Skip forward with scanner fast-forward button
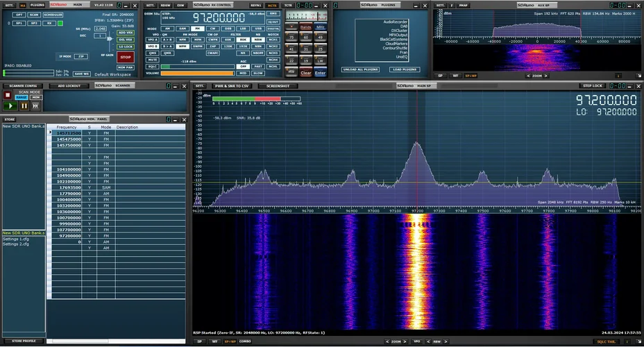The height and width of the screenshot is (347, 644). click(35, 106)
